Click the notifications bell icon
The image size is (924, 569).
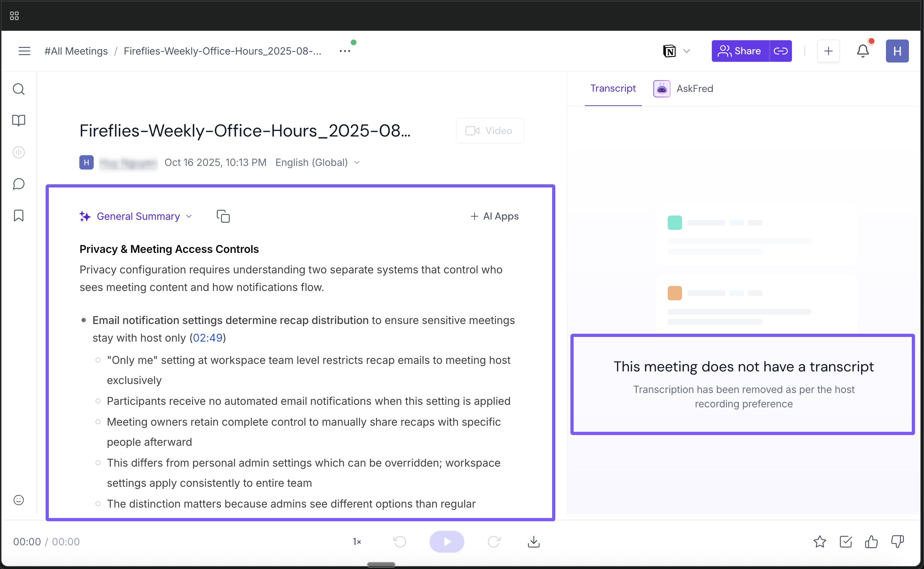pos(863,51)
